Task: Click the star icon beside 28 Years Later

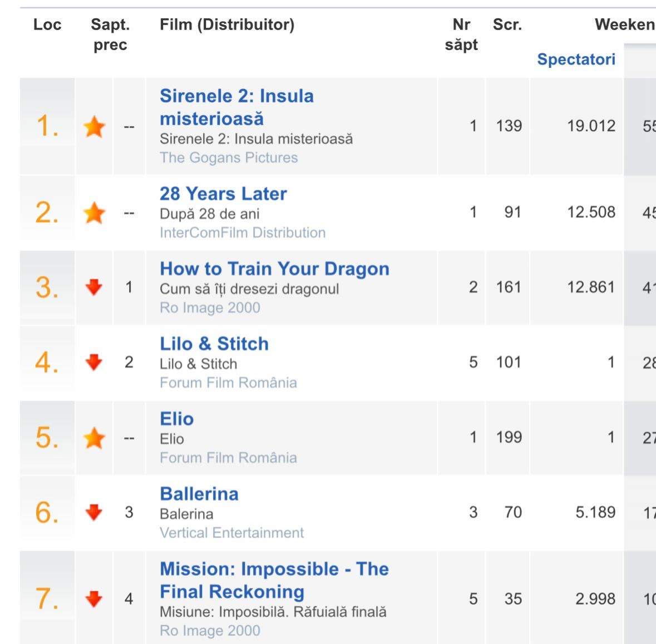Action: (x=94, y=212)
